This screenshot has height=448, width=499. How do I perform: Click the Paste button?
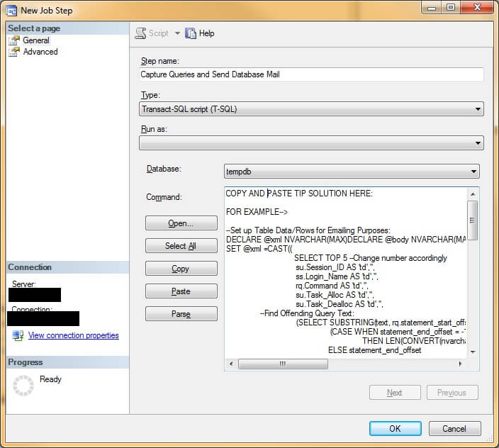tap(181, 291)
